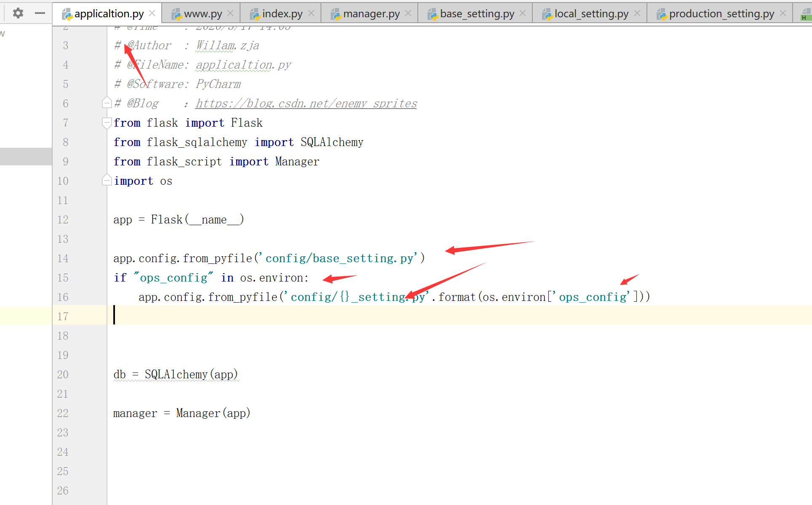The height and width of the screenshot is (505, 812).
Task: Collapse imports fold marker at line 7
Action: tap(107, 122)
